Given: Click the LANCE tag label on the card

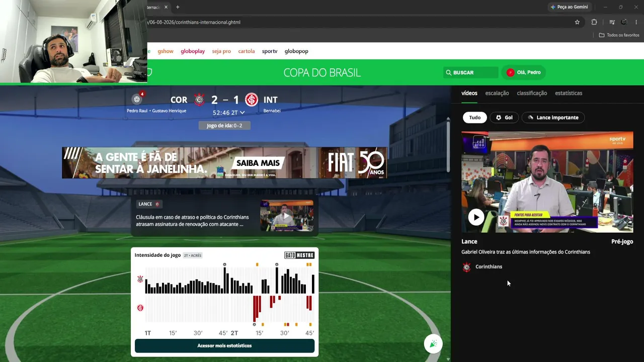Looking at the screenshot, I should tap(148, 204).
